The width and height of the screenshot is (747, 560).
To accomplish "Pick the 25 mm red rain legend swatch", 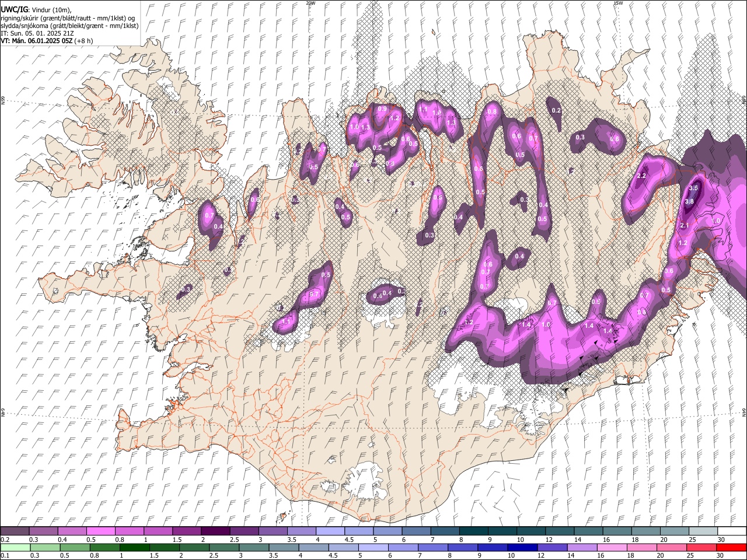I will (701, 548).
